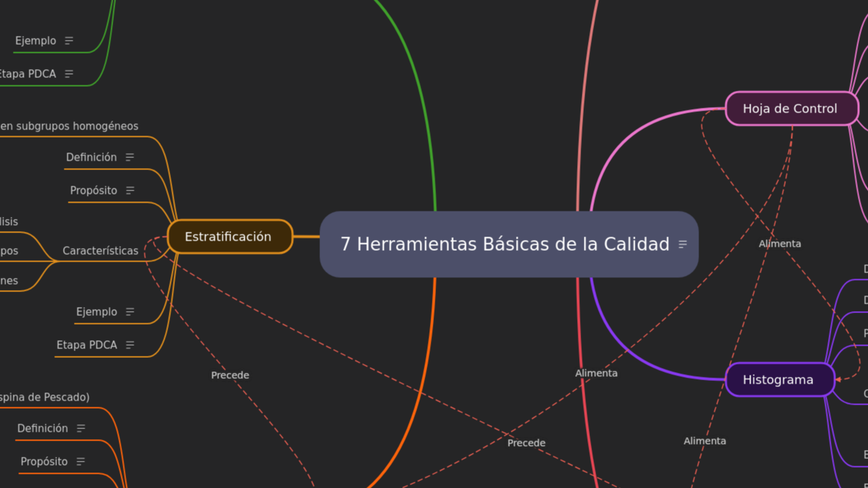Select the Características subtopic
Screen dimensions: 868x488
pos(100,251)
